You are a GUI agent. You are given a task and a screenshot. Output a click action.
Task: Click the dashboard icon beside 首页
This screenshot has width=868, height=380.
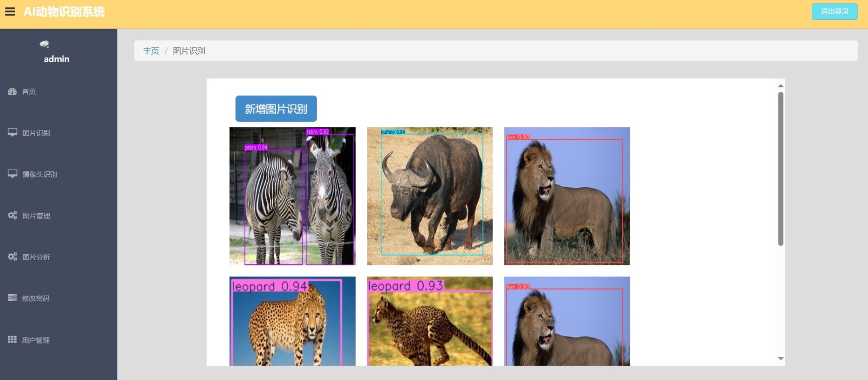[x=12, y=91]
